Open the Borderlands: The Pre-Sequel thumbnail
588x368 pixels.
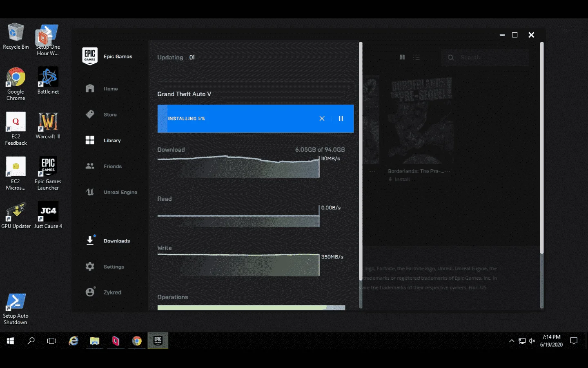click(x=421, y=121)
